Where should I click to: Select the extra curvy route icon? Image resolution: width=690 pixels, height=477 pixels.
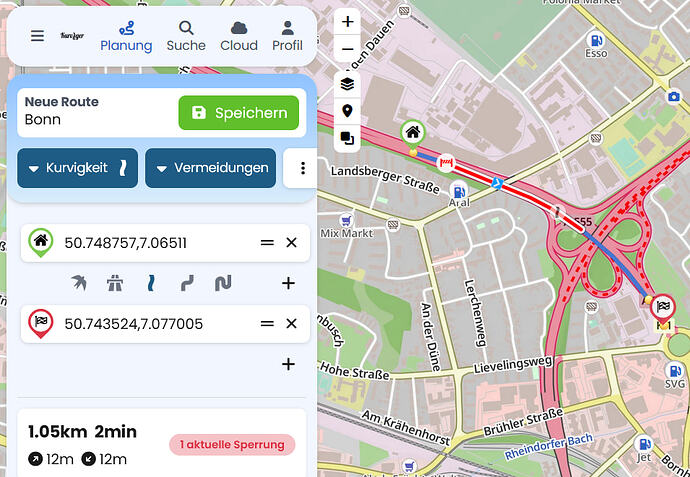[x=187, y=283]
